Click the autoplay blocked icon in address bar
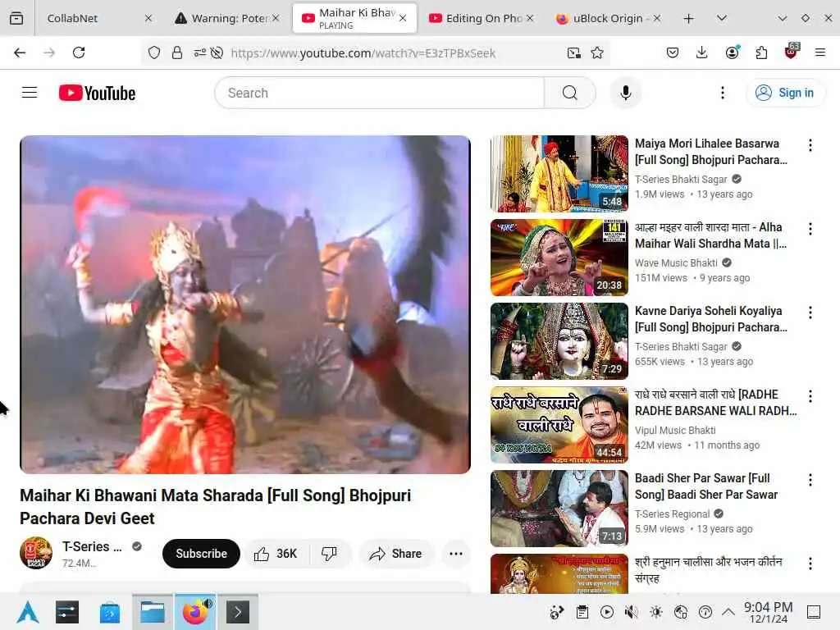The width and height of the screenshot is (840, 630). click(217, 52)
